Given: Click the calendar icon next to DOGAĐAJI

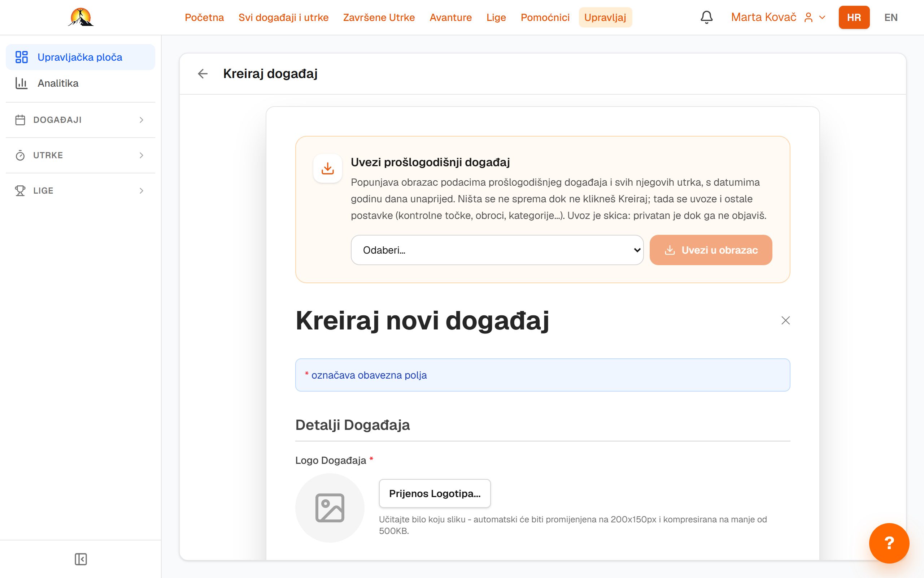Looking at the screenshot, I should 20,120.
